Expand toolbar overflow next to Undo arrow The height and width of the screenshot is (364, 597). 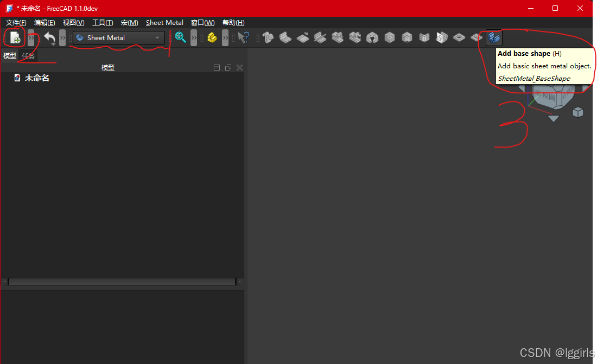[x=62, y=37]
